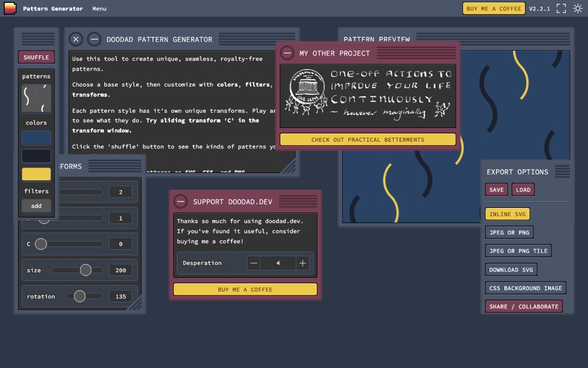588x368 pixels.
Task: Minimize the Doodad Pattern Generator window
Action: pyautogui.click(x=94, y=39)
